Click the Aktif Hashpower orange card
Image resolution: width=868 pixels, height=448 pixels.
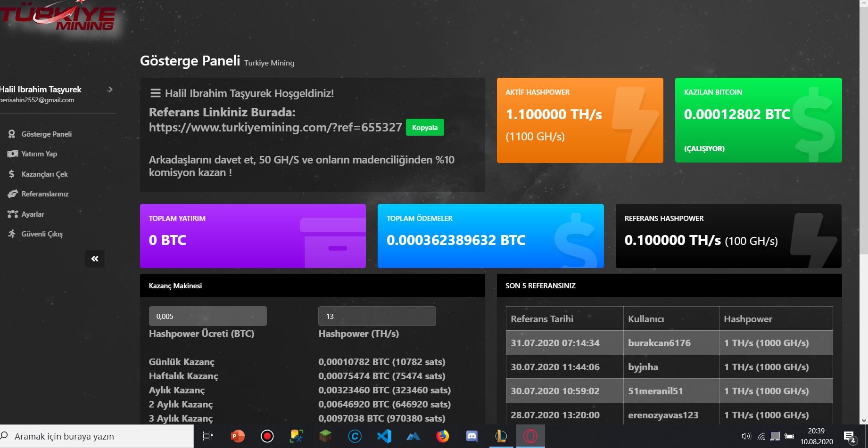pyautogui.click(x=580, y=120)
